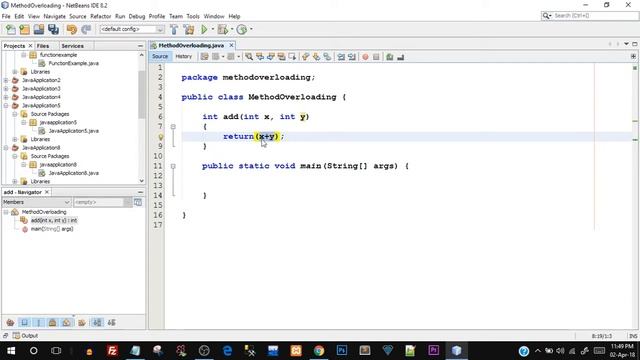This screenshot has height=360, width=640.
Task: Toggle Show Inherited Members in Navigator
Action: click(x=11, y=322)
